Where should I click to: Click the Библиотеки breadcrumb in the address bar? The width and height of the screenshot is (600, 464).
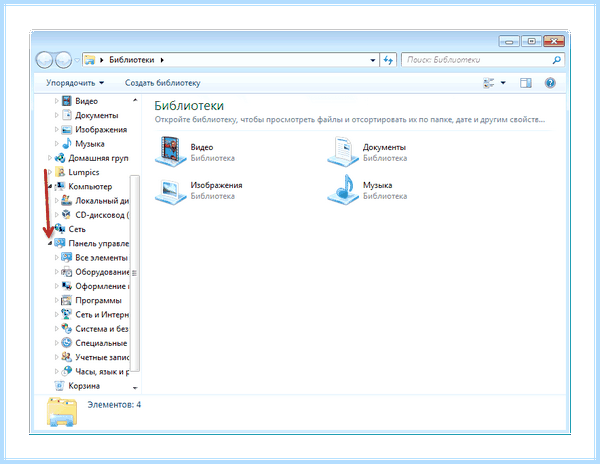click(132, 60)
